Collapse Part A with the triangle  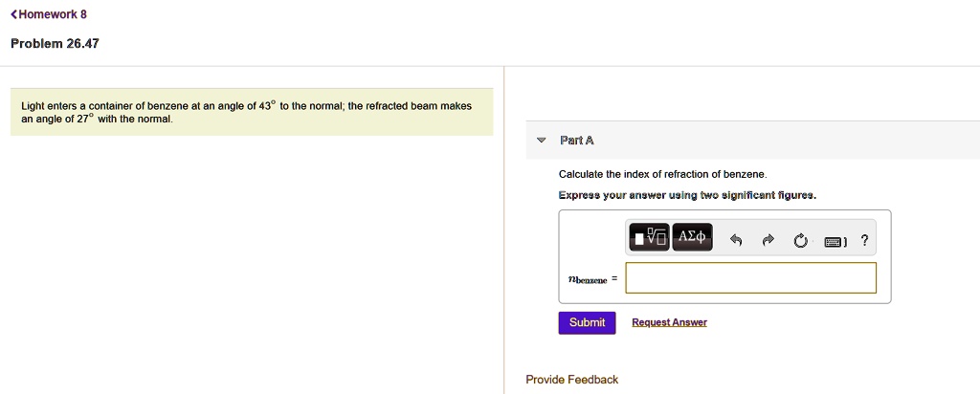541,141
